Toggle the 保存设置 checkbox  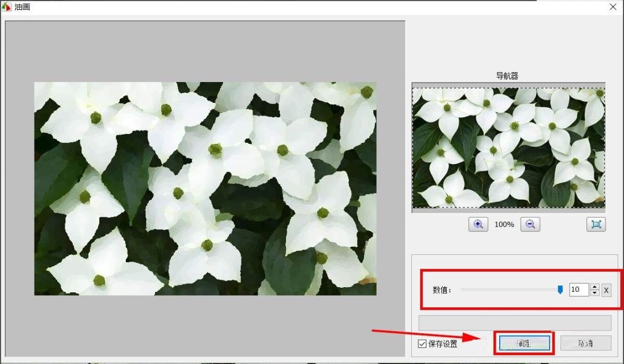coord(422,344)
